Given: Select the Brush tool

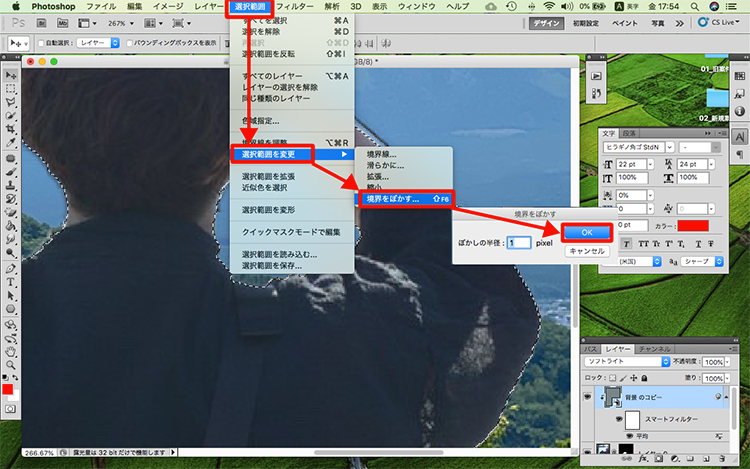Looking at the screenshot, I should coord(11,172).
